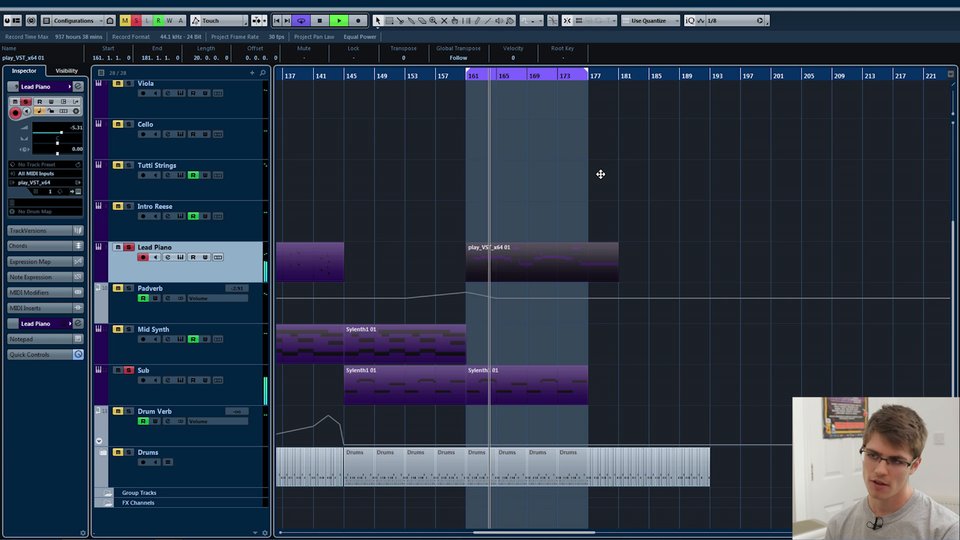Viewport: 960px width, 540px height.
Task: Click the add track plus icon
Action: click(x=252, y=73)
